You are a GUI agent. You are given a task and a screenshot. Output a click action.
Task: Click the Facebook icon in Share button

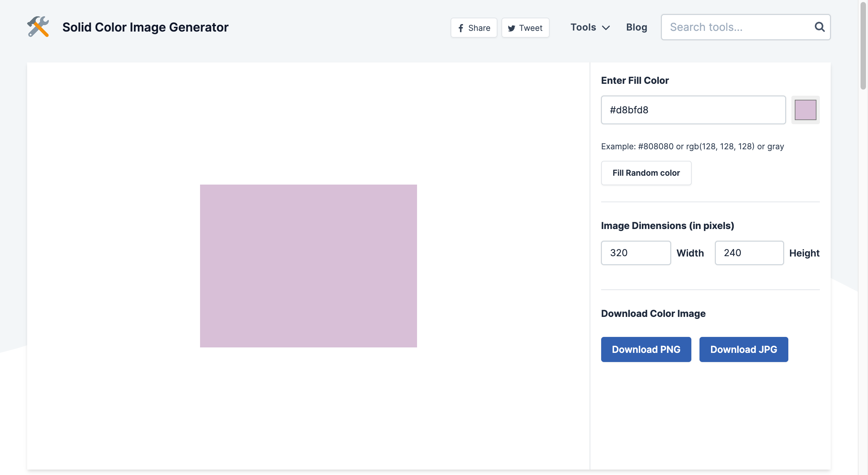461,28
